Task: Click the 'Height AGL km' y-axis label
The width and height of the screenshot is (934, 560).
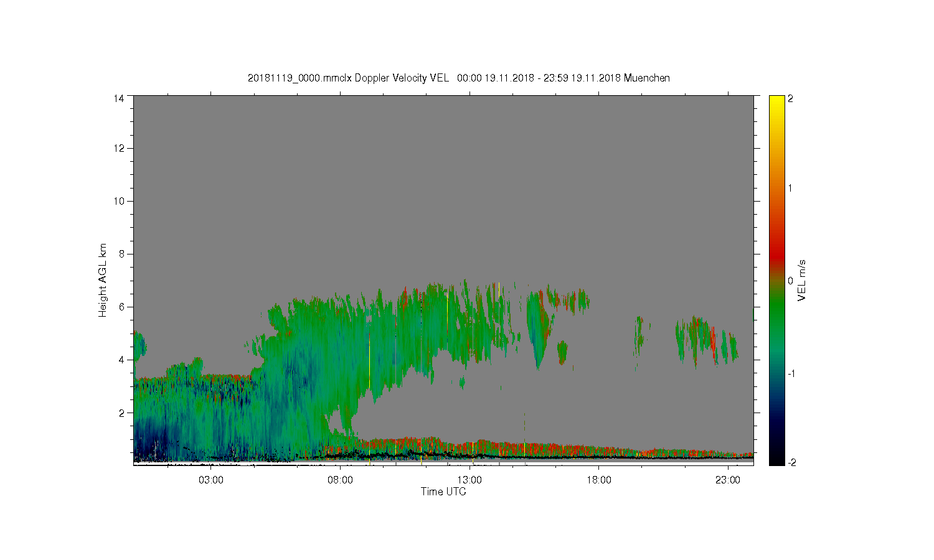Action: [103, 280]
